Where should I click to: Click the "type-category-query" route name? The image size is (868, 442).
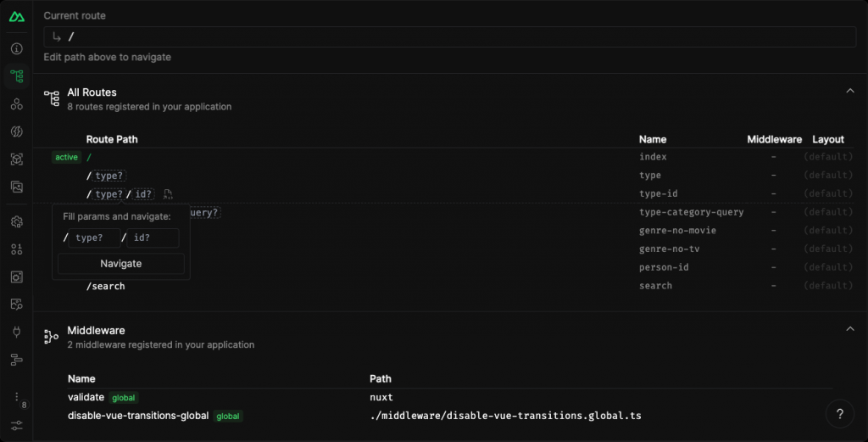coord(691,212)
